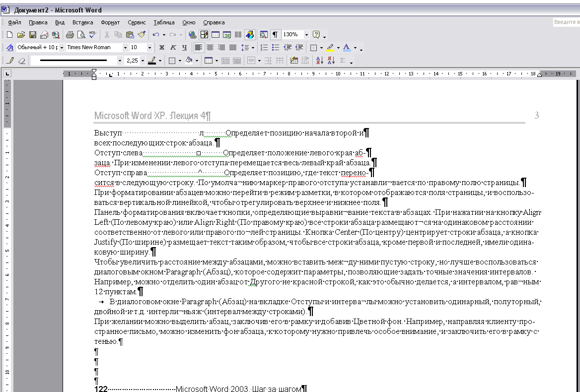The image size is (580, 392).
Task: Center the paragraph text
Action: click(210, 47)
